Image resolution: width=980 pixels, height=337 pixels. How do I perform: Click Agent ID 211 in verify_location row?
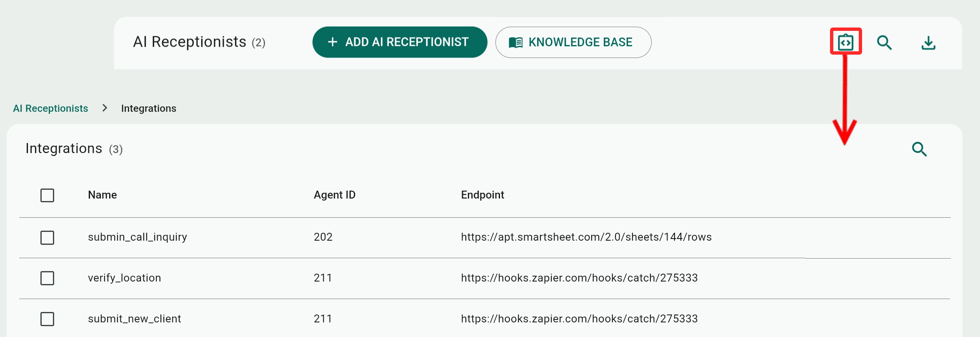click(x=322, y=278)
